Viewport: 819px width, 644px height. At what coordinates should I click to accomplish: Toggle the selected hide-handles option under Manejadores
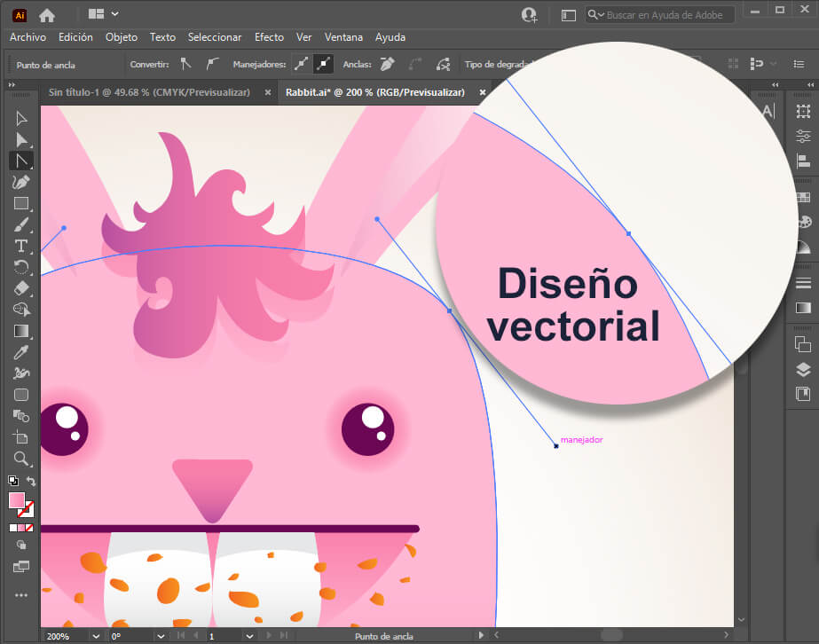point(321,63)
